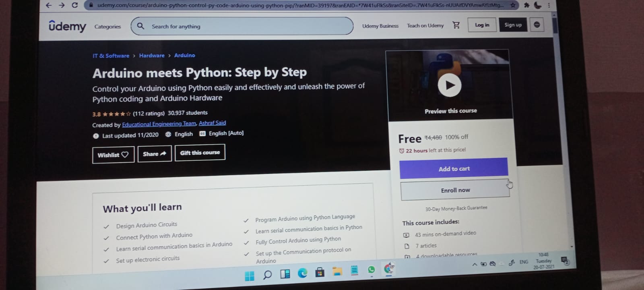
Task: Click the Search for anything field
Action: pyautogui.click(x=242, y=26)
